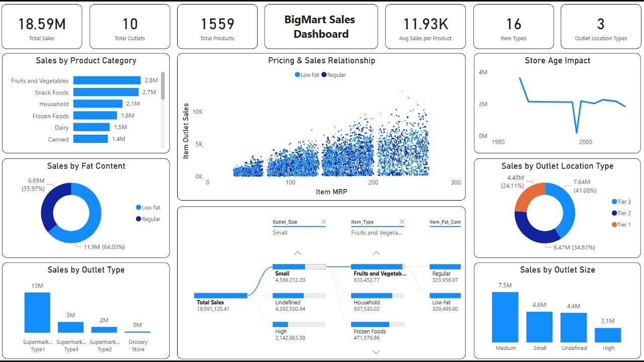Click the Supermarket Type2 2M column
The height and width of the screenshot is (362, 644).
point(104,330)
